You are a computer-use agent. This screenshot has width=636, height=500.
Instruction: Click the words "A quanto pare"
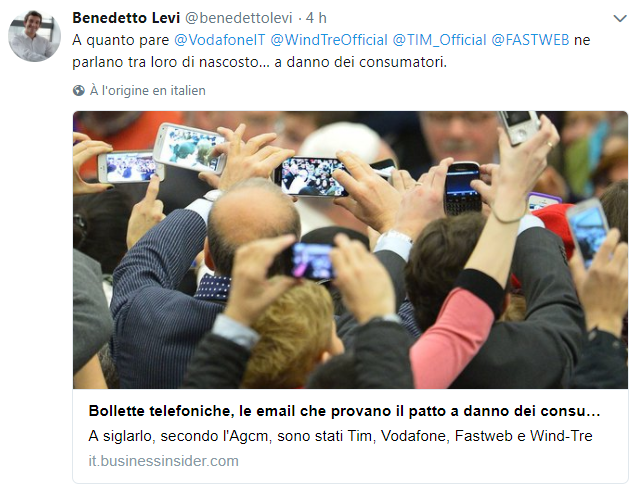click(x=120, y=40)
